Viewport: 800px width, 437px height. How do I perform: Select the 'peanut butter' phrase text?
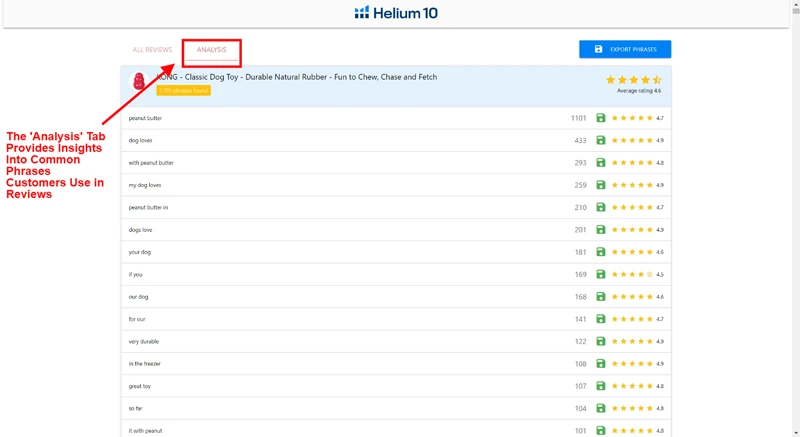pyautogui.click(x=145, y=118)
